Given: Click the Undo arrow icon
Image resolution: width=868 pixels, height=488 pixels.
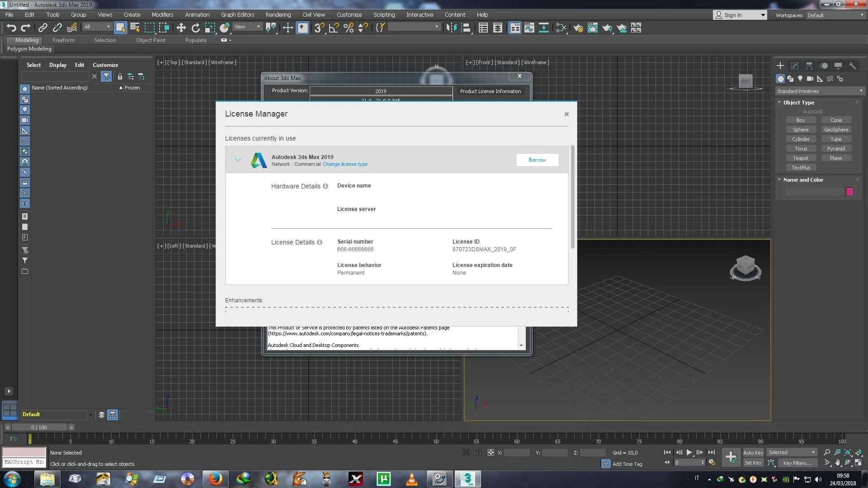Looking at the screenshot, I should click(11, 28).
